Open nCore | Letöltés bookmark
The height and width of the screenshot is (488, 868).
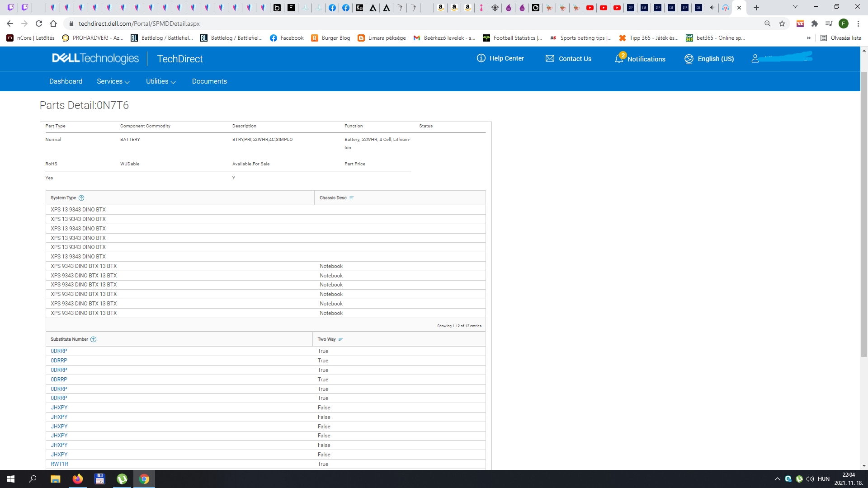click(30, 38)
